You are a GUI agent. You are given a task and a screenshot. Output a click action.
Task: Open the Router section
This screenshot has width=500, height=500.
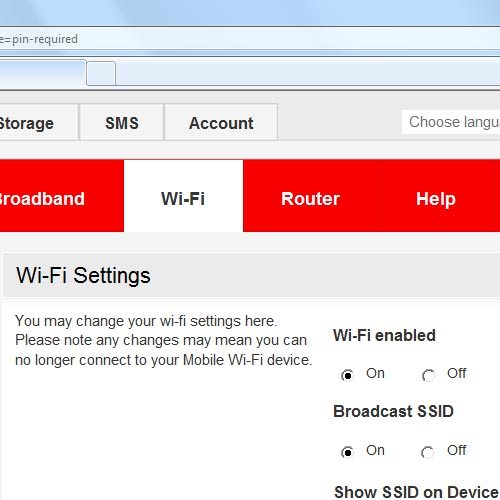310,196
